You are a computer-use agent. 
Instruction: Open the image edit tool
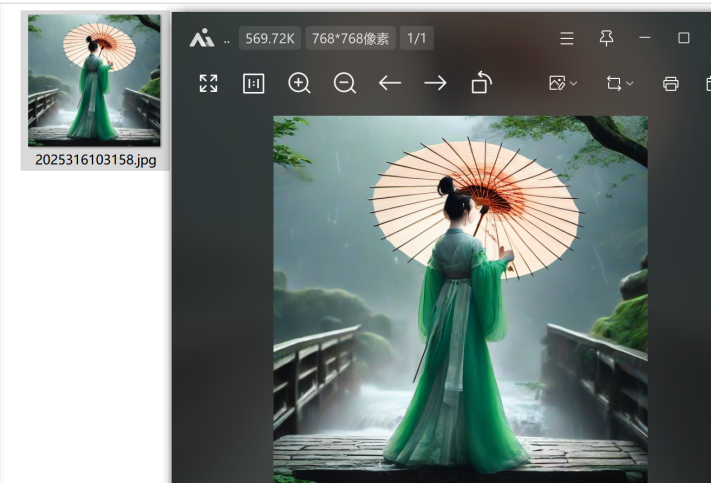click(x=557, y=83)
